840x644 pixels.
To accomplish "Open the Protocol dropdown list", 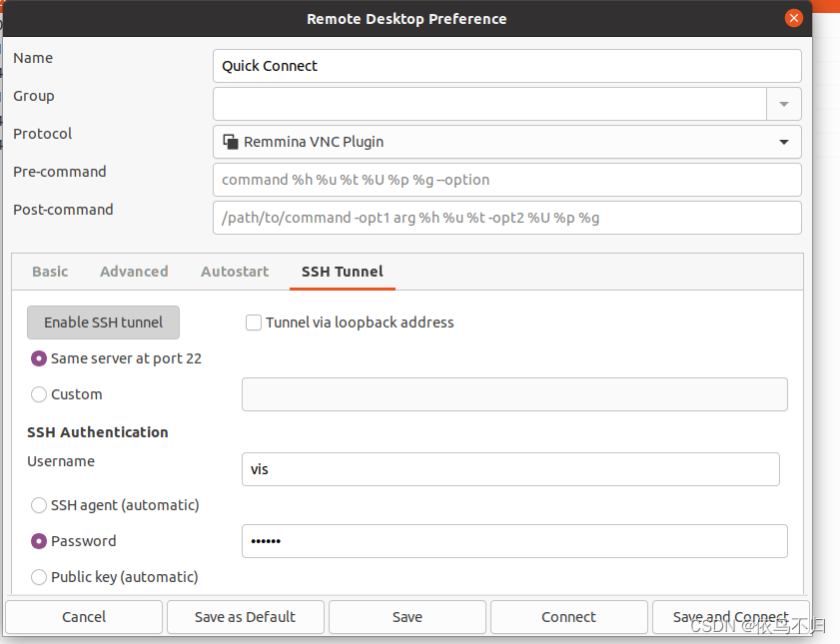I will point(506,142).
